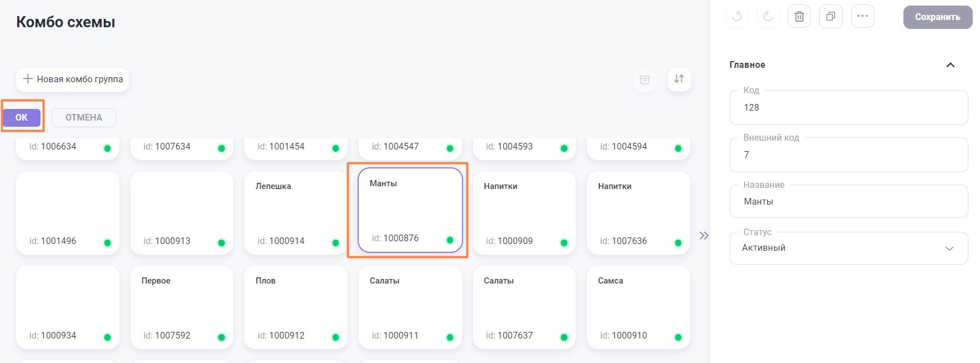
Task: Open the Статус dropdown
Action: point(848,248)
